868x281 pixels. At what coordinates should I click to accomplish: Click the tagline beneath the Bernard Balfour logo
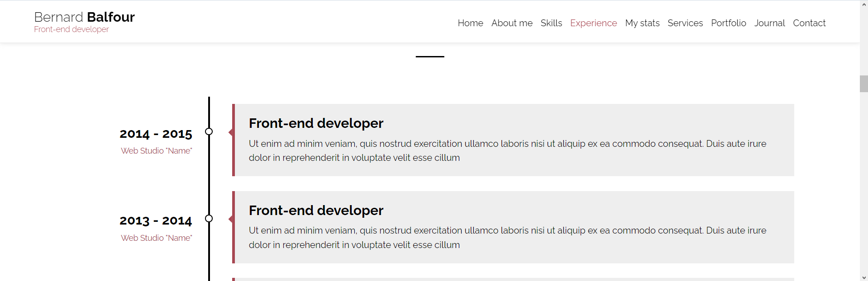click(72, 29)
